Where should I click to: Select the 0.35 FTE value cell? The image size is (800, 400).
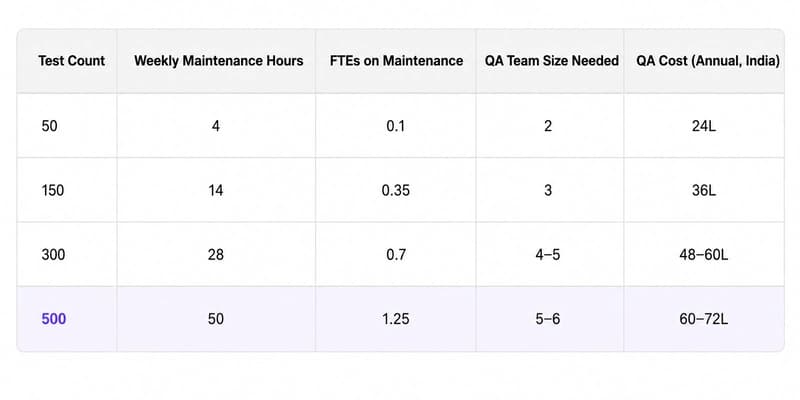coord(395,191)
